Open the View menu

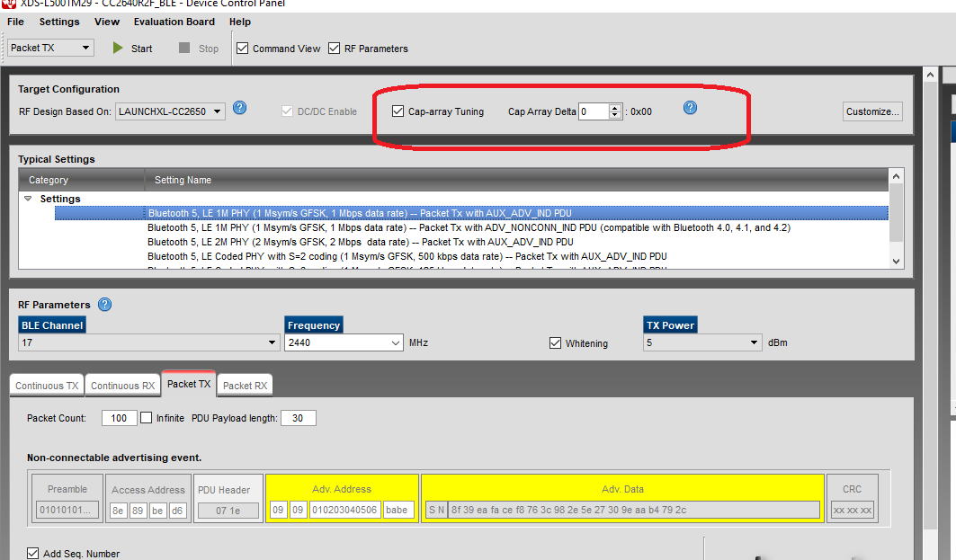pyautogui.click(x=107, y=22)
